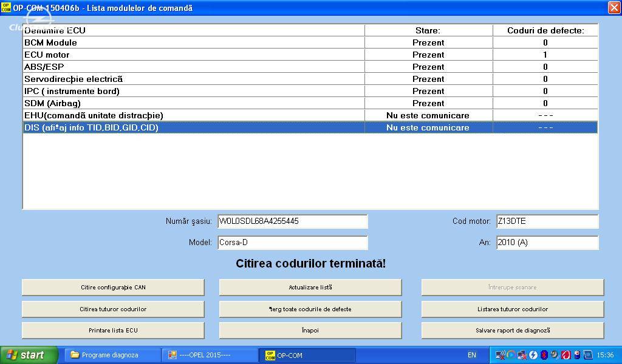Click the Prezent status of IPC row
Viewport: 622px width, 364px height.
click(x=428, y=91)
